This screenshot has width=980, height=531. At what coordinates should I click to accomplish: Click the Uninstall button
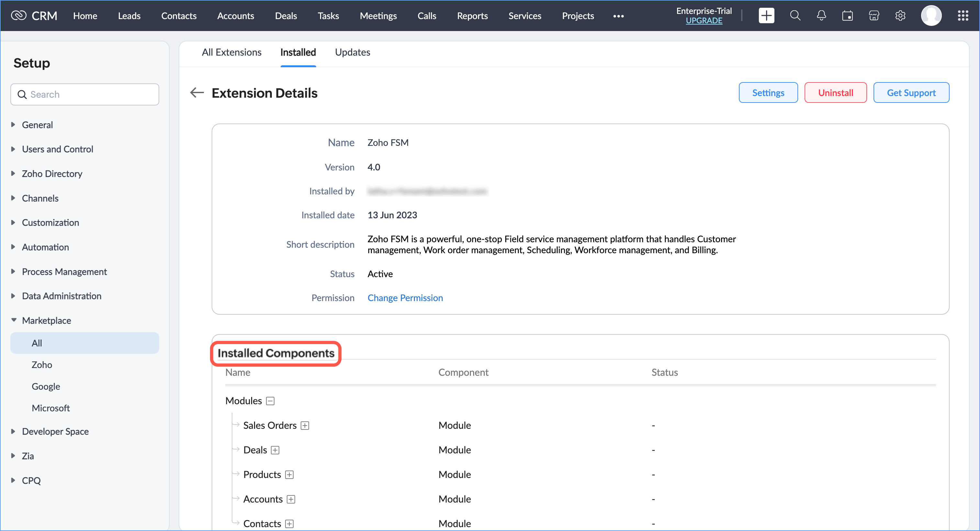(x=835, y=93)
